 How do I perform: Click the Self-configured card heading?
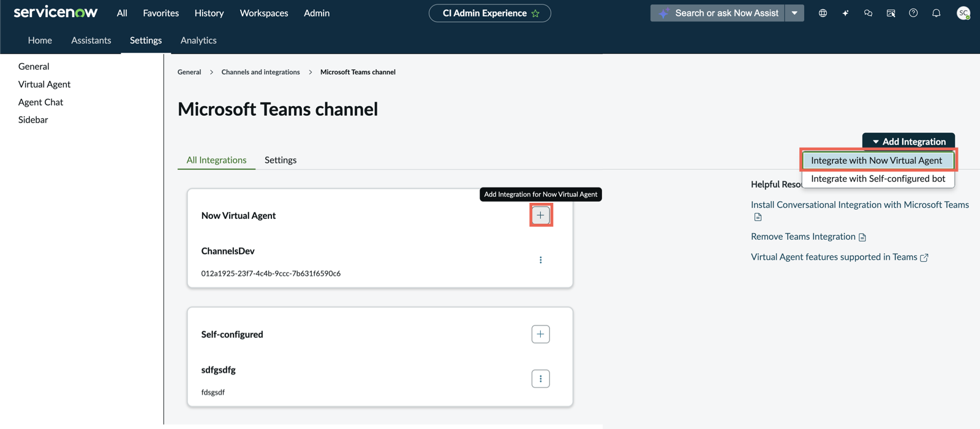click(x=232, y=334)
